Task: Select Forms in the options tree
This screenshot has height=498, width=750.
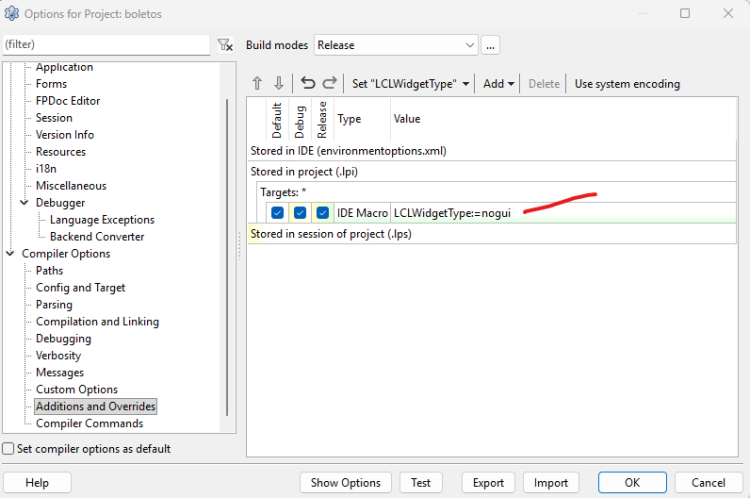Action: point(51,84)
